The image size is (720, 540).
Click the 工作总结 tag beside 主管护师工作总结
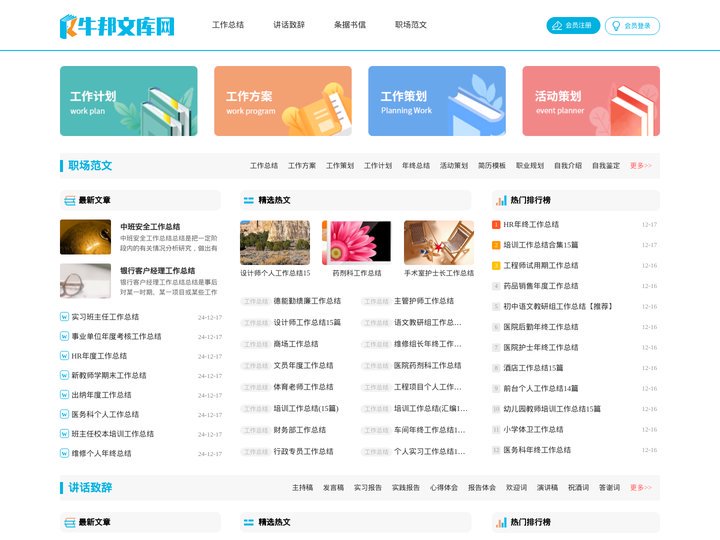tap(376, 302)
